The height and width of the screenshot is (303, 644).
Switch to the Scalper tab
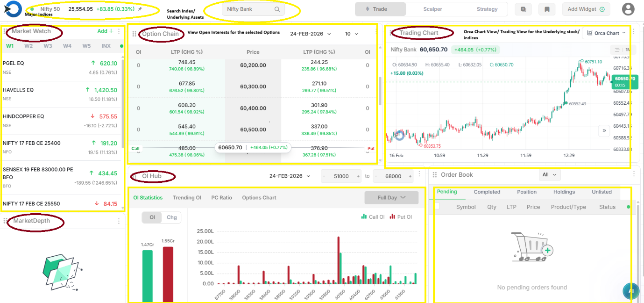coord(432,9)
